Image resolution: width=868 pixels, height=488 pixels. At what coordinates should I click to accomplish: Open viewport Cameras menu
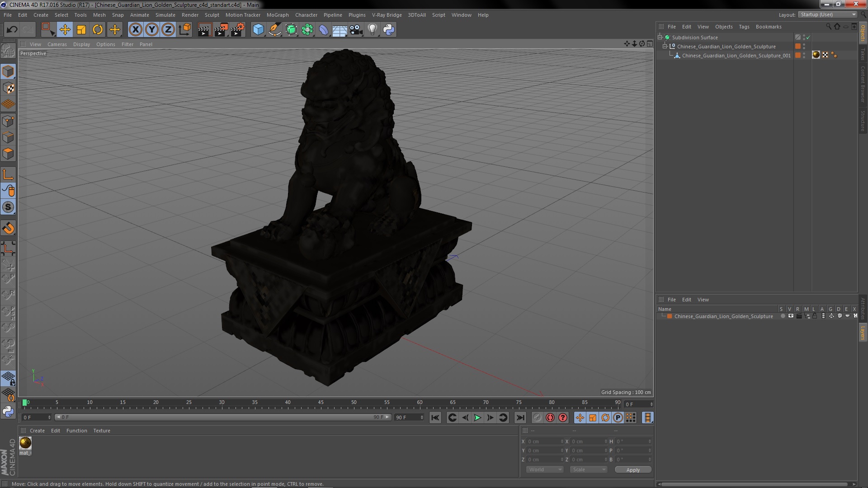pyautogui.click(x=57, y=44)
